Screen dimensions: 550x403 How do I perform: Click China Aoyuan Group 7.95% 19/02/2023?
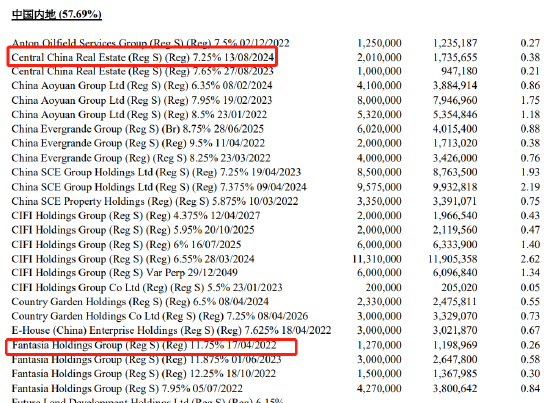click(x=142, y=100)
